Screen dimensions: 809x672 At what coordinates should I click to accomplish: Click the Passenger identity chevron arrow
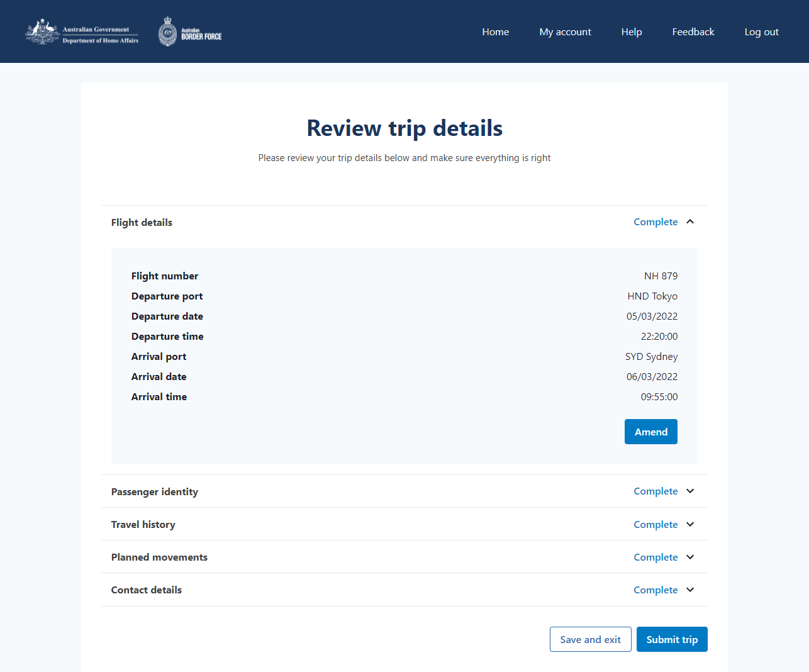tap(690, 491)
